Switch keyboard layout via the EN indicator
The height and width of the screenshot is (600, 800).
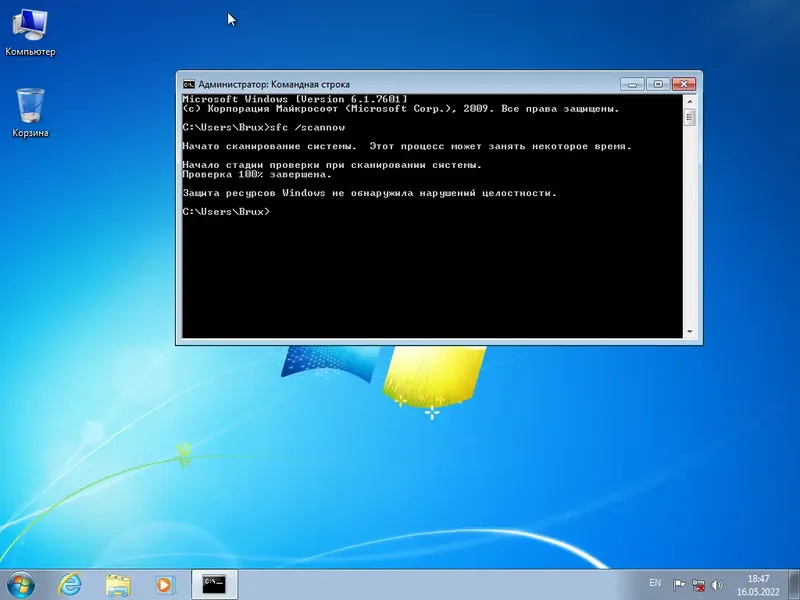(655, 583)
